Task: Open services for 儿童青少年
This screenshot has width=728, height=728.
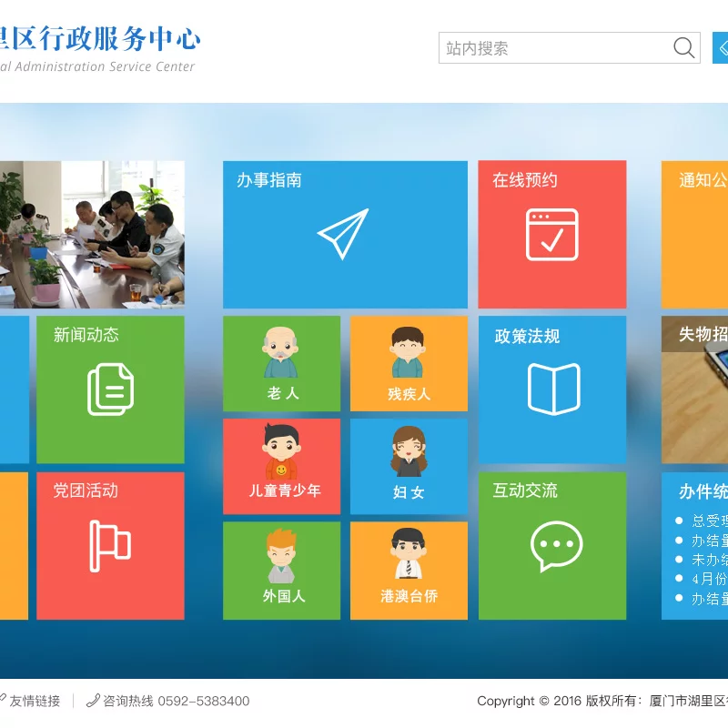Action: (280, 464)
